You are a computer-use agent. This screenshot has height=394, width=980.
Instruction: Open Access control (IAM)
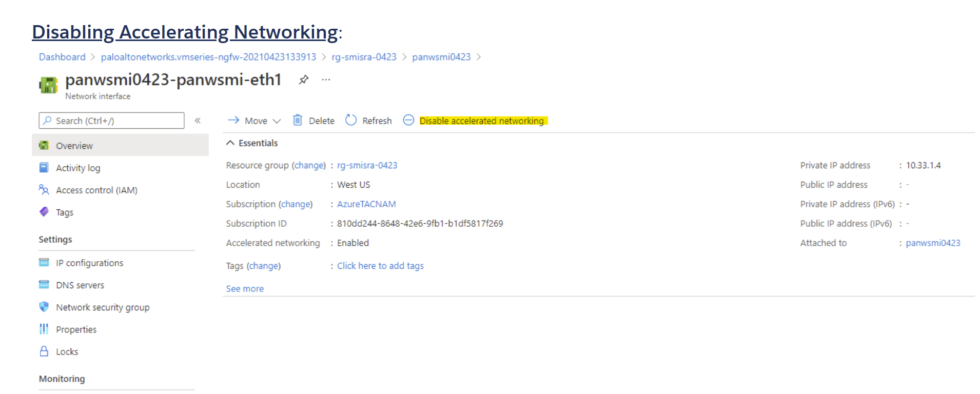[x=96, y=190]
